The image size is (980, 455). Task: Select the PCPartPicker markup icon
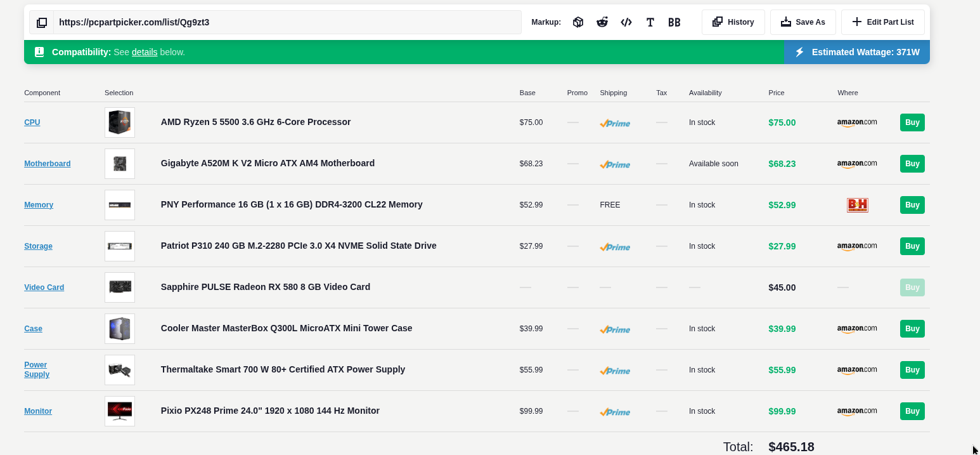[578, 22]
